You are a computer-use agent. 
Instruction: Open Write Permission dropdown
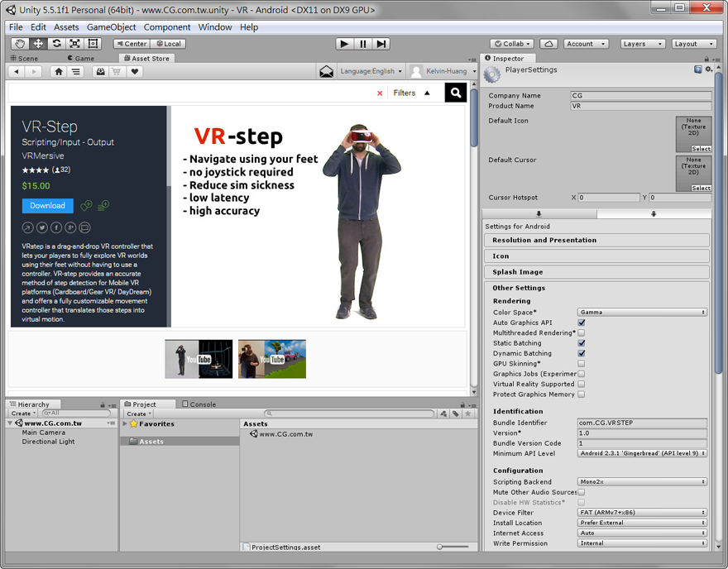[x=642, y=543]
